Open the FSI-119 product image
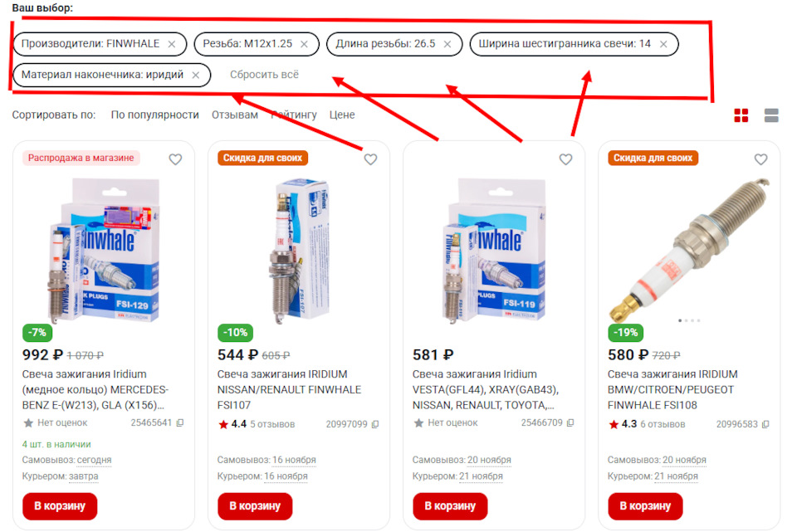This screenshot has height=532, width=797. pyautogui.click(x=493, y=251)
